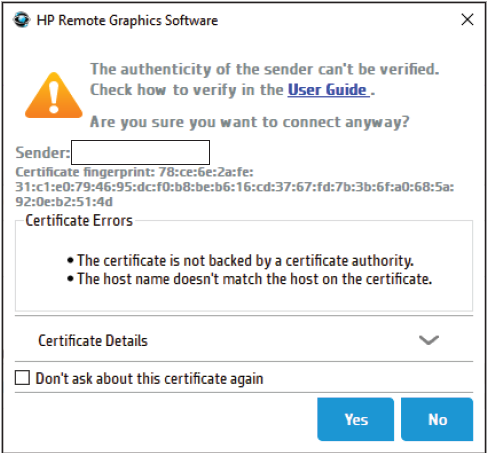This screenshot has height=453, width=487.
Task: Click the "authenticity of the sender can't be verified" message
Action: pos(265,69)
